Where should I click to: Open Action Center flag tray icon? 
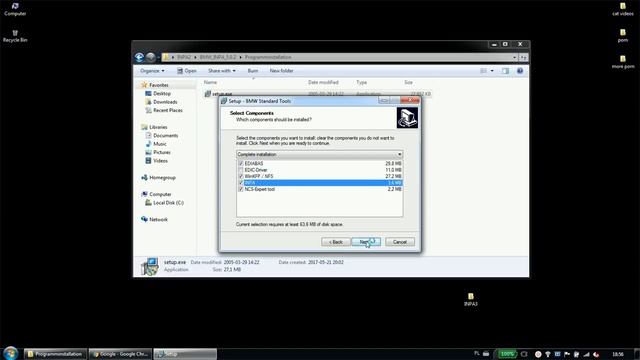pyautogui.click(x=567, y=354)
